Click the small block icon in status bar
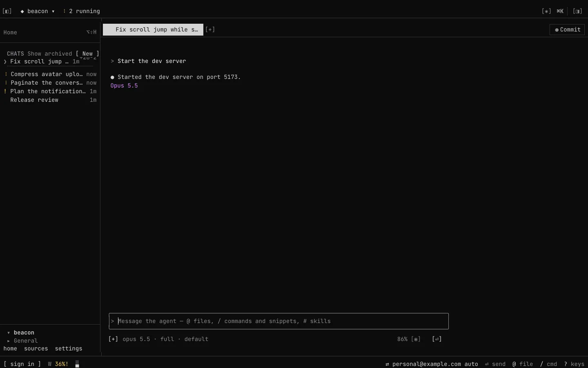Image resolution: width=588 pixels, height=368 pixels. point(77,364)
